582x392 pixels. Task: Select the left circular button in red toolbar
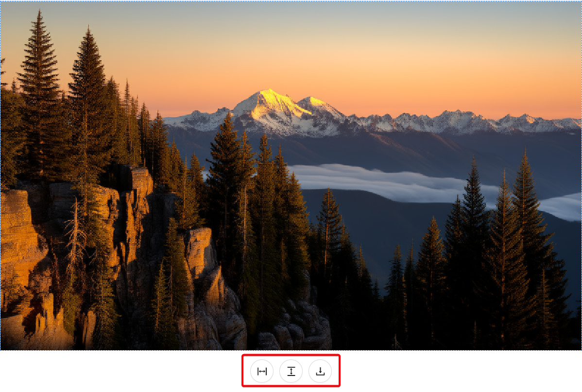pos(262,371)
